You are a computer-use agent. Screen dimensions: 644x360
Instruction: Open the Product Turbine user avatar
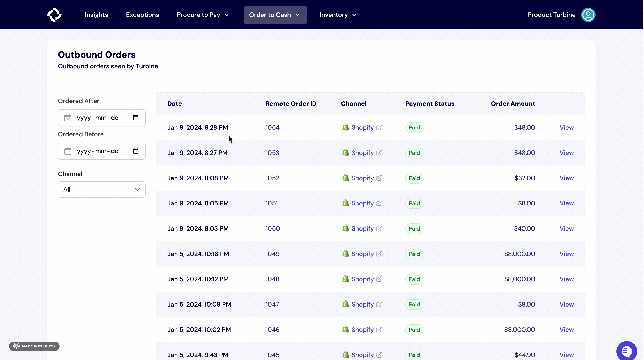tap(588, 15)
